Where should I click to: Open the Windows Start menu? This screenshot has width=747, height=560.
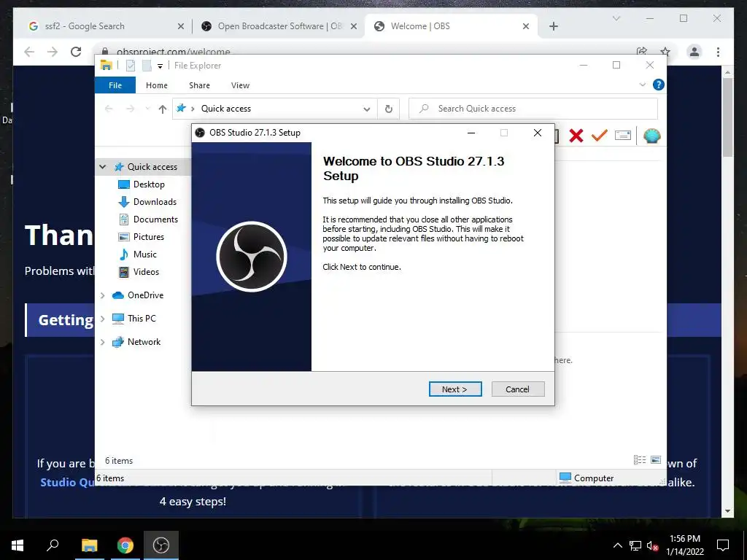[x=18, y=545]
